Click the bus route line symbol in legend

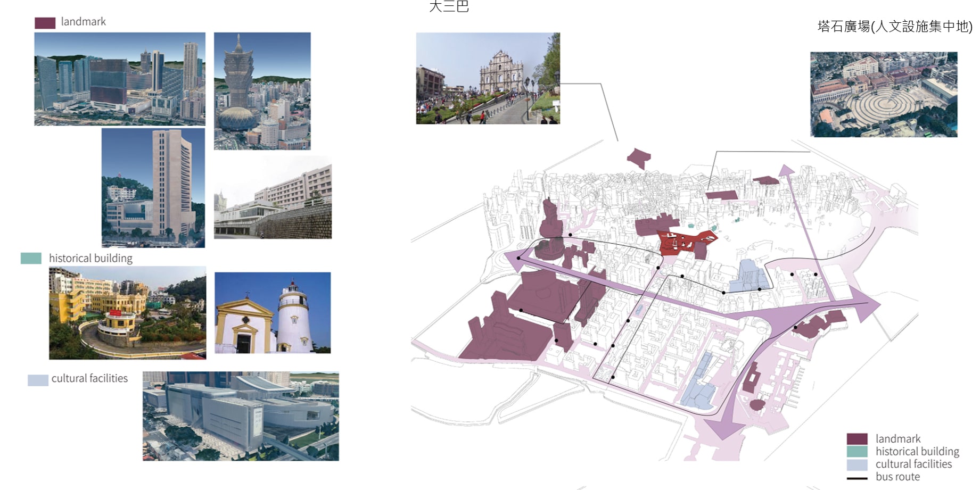tap(857, 478)
